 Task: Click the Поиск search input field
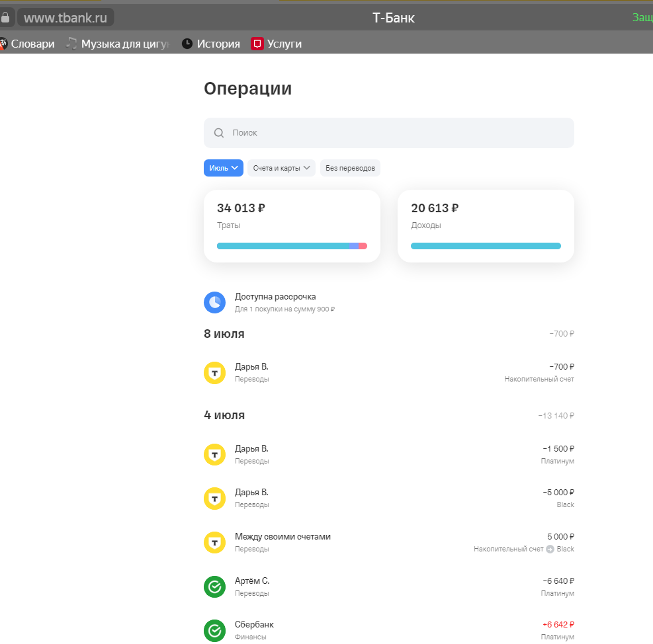pos(397,133)
